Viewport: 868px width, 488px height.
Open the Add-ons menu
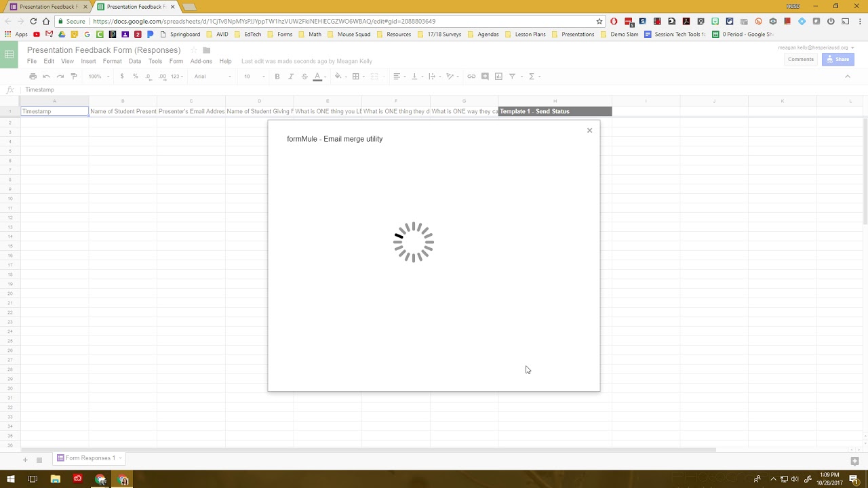pos(201,61)
